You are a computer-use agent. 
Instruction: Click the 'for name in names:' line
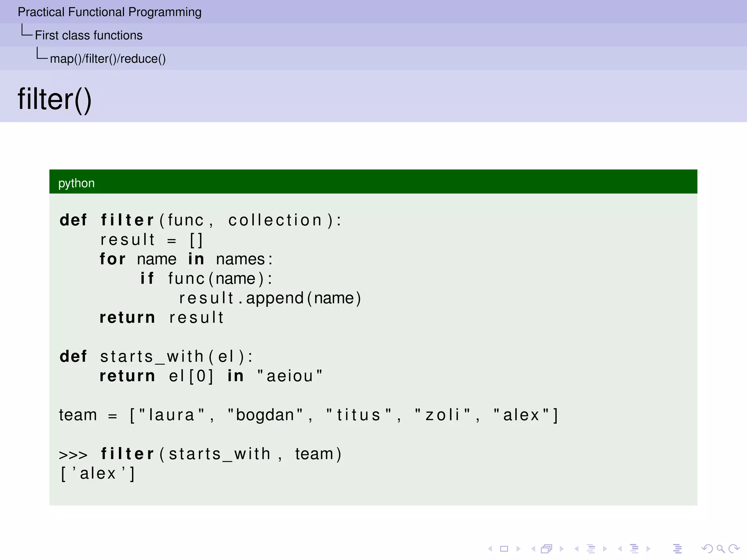tap(186, 259)
